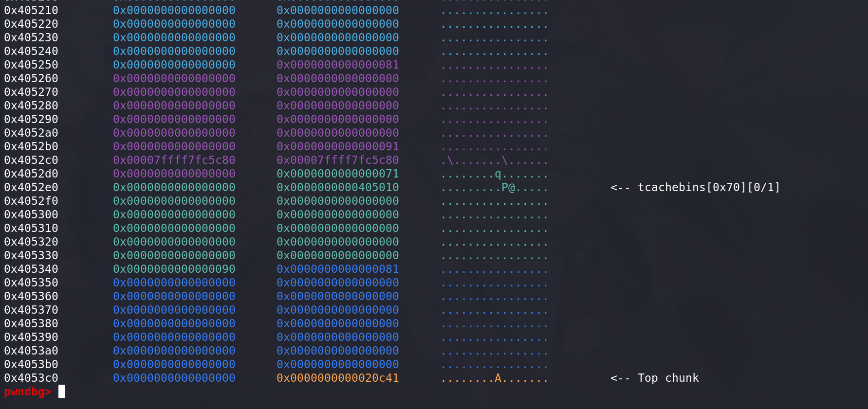The image size is (868, 409).
Task: Click the 0x0000000000000071 chunk size value
Action: 338,174
